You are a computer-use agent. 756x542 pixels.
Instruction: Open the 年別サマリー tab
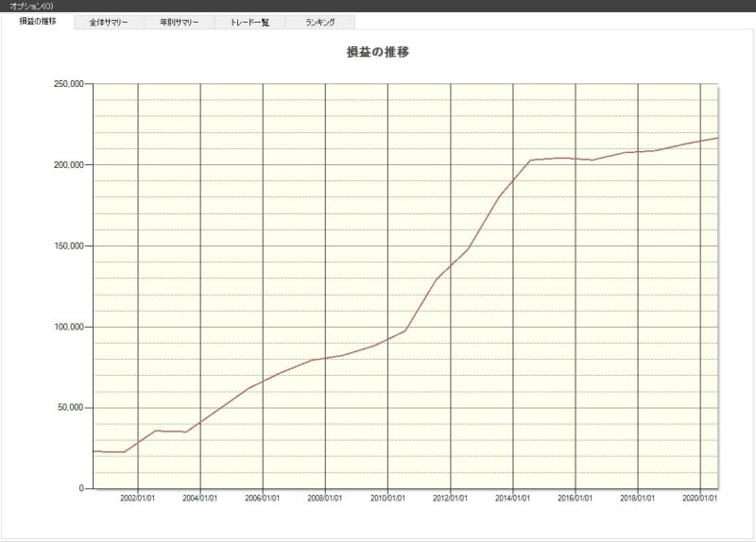(180, 22)
